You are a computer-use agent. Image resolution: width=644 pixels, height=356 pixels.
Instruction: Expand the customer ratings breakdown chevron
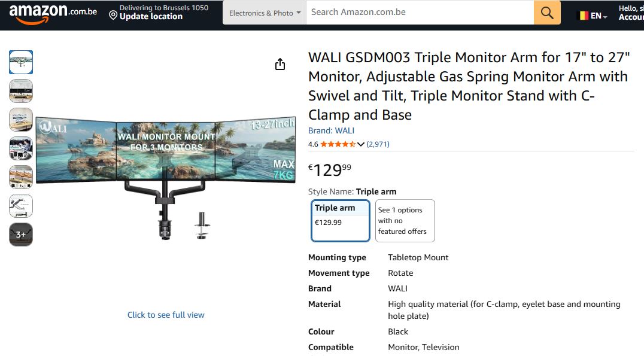(362, 144)
